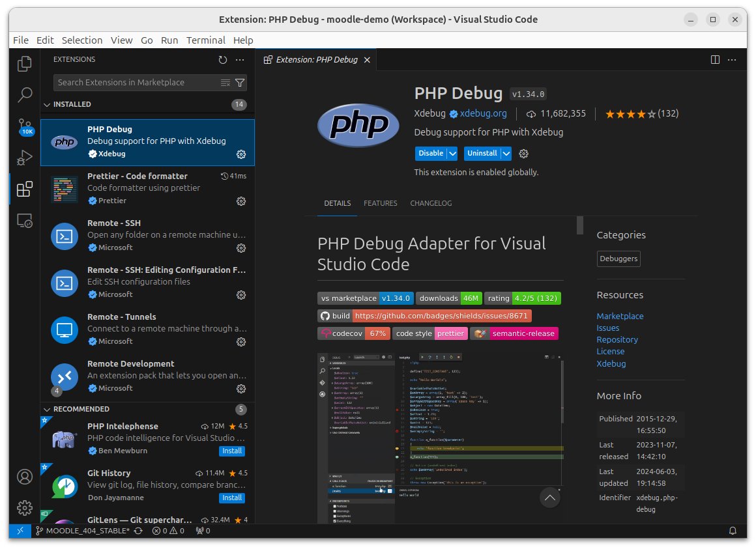Open manage gear for PHP Debug list item

point(241,154)
